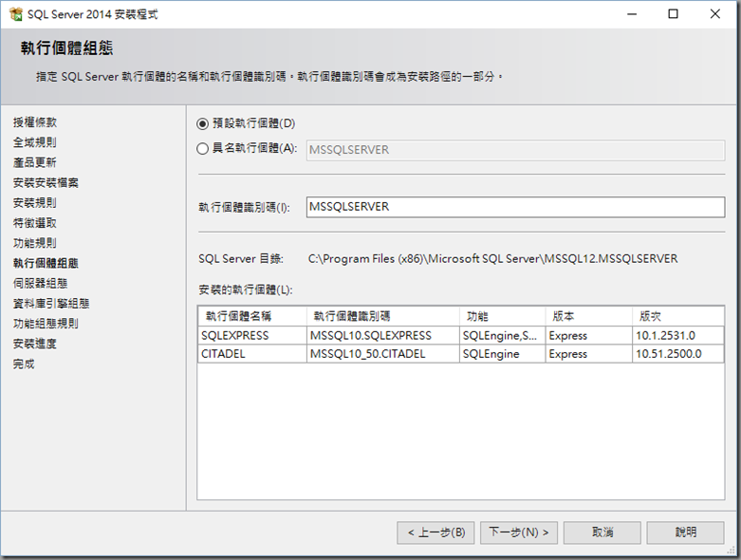Click the 取消 cancel button
Image resolution: width=741 pixels, height=560 pixels.
point(602,532)
